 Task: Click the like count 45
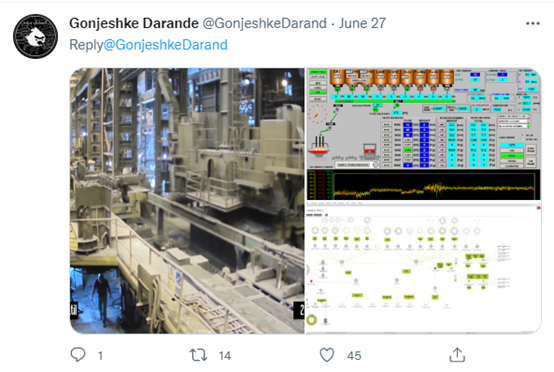[x=354, y=355]
